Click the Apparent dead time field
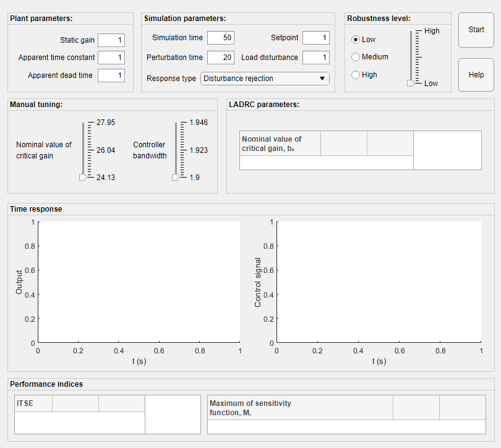The width and height of the screenshot is (501, 448). [111, 75]
